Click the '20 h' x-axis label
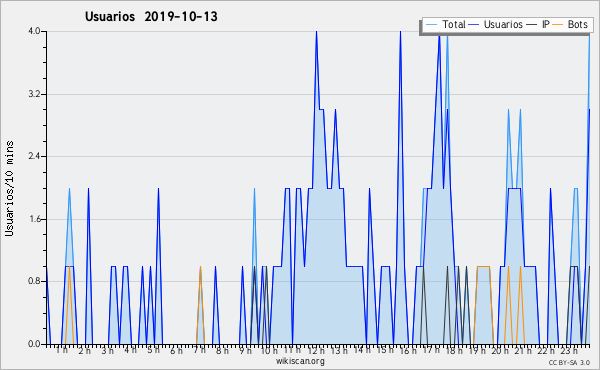The image size is (600, 370). 500,350
